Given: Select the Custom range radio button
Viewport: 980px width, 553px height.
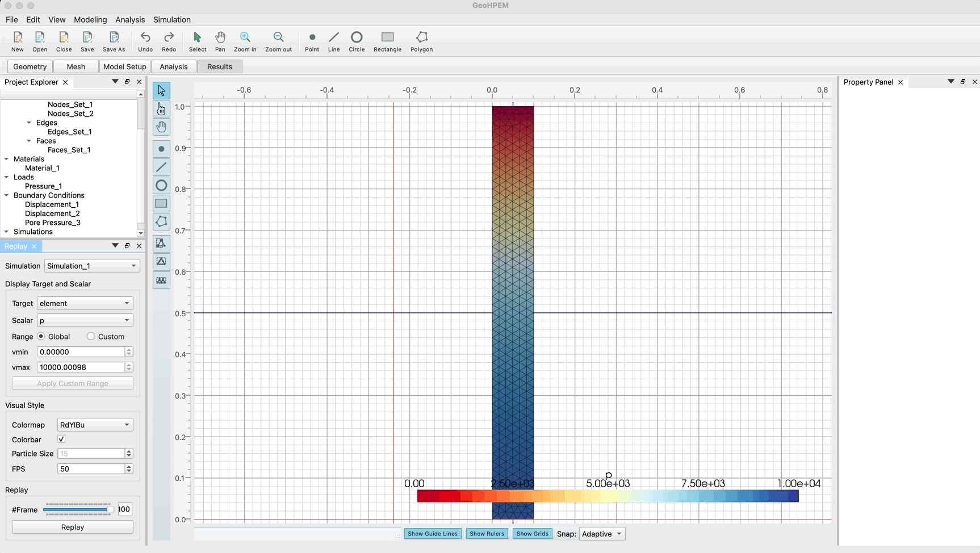Looking at the screenshot, I should [x=91, y=337].
